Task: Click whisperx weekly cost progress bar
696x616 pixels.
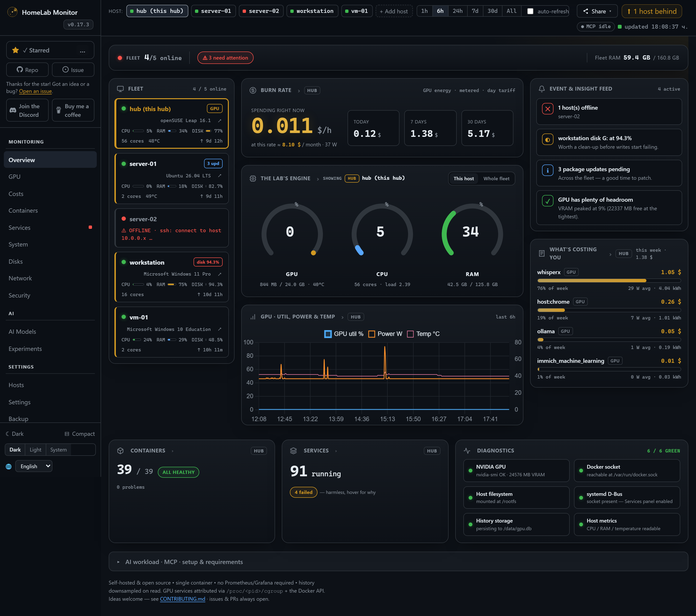Action: 609,281
